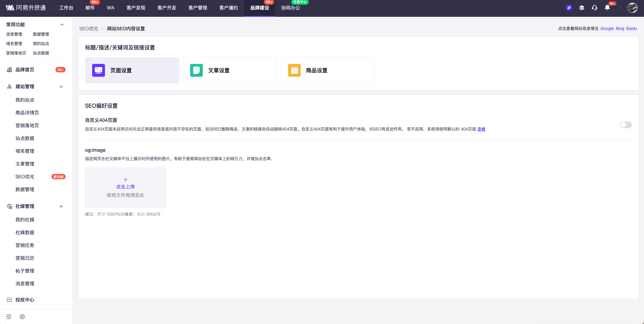Screen dimensions: 644x324
Task: Collapse the 建站管理 menu group
Action: click(61, 87)
